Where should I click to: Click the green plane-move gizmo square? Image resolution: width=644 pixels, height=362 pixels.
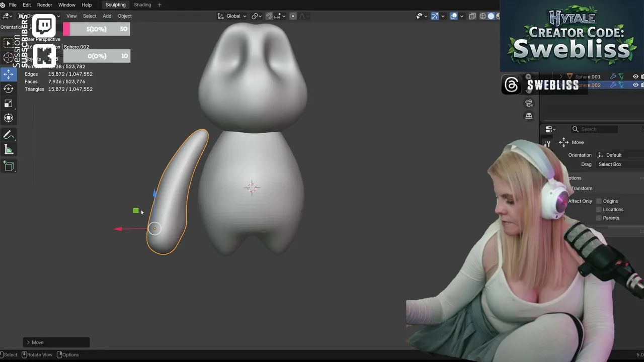coord(136,211)
